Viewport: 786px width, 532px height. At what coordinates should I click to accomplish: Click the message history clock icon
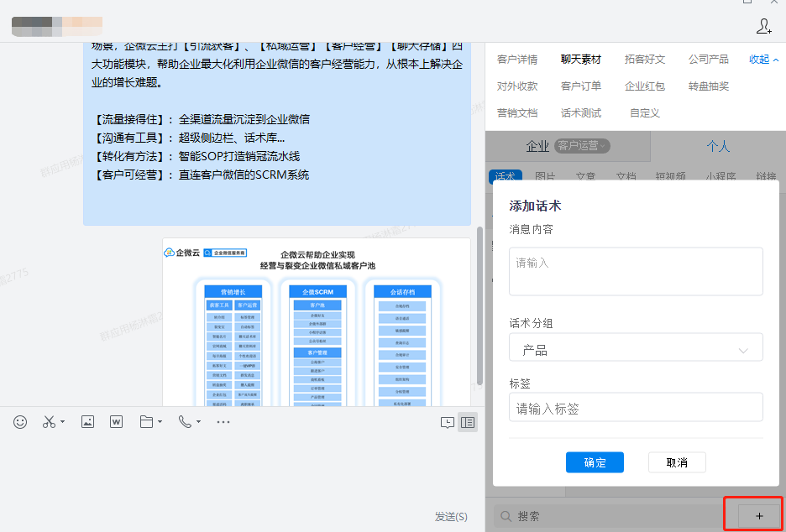coord(448,423)
